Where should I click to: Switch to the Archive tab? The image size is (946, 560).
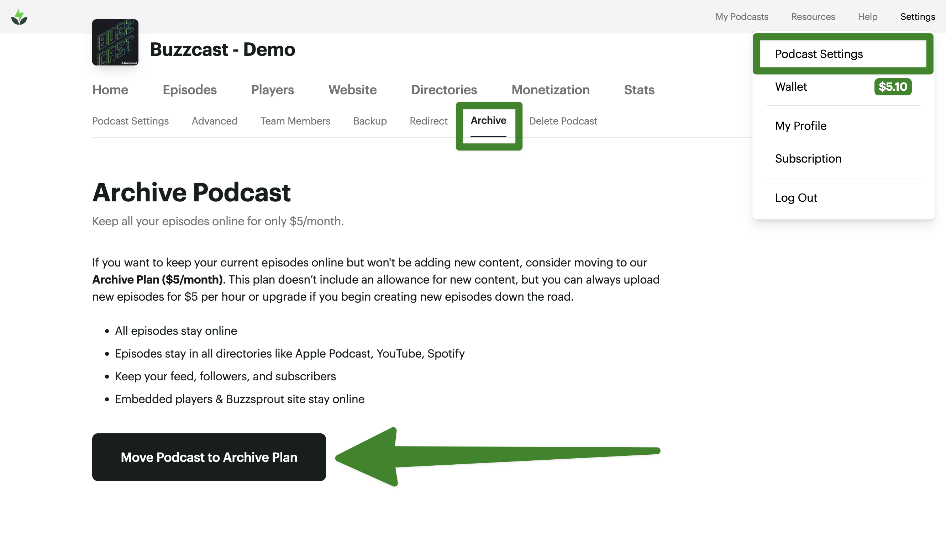(x=488, y=120)
